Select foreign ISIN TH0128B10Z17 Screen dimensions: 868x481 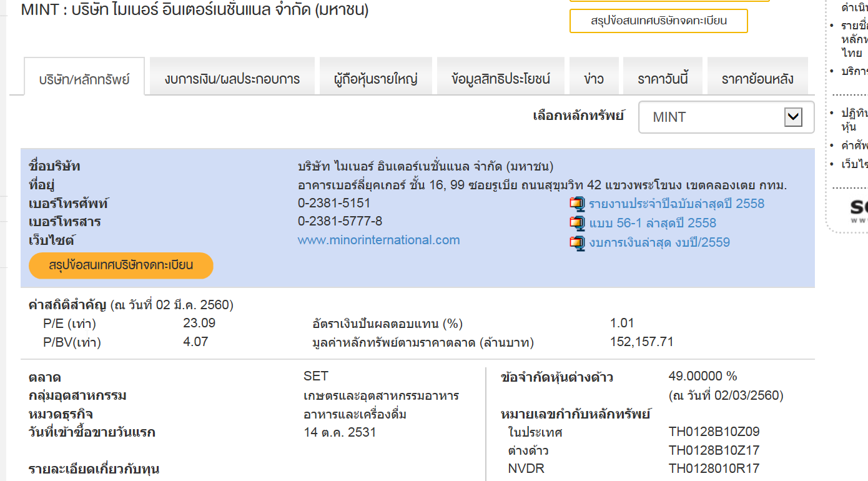(x=714, y=450)
